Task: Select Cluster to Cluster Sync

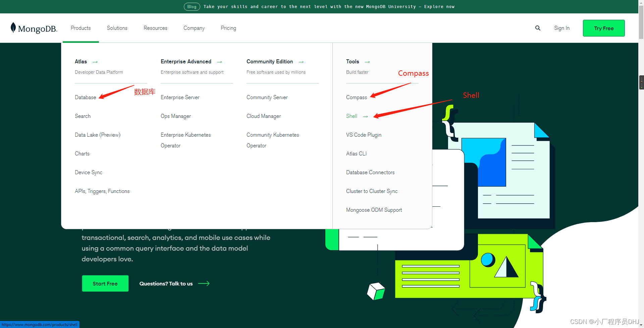Action: (x=372, y=191)
